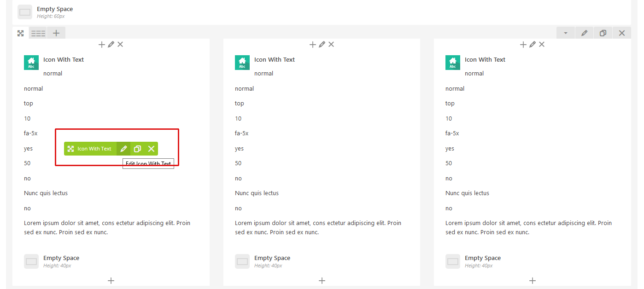
Task: Toggle row collapse with the gray dropdown arrow
Action: tap(565, 33)
